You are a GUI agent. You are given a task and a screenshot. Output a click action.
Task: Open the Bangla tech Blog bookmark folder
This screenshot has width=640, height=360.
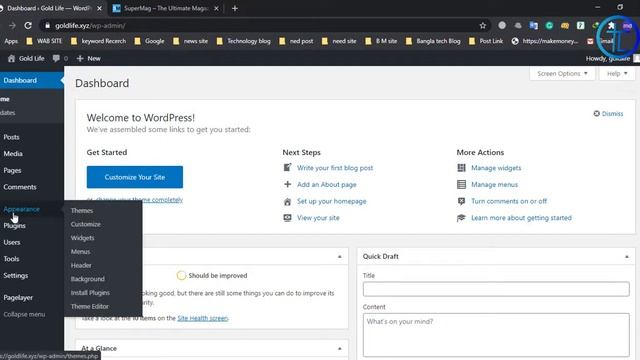pyautogui.click(x=433, y=41)
